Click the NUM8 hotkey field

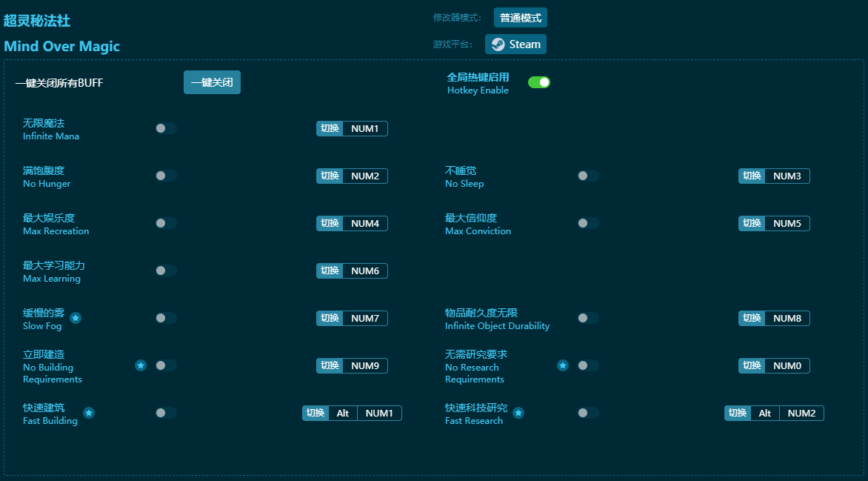point(787,318)
